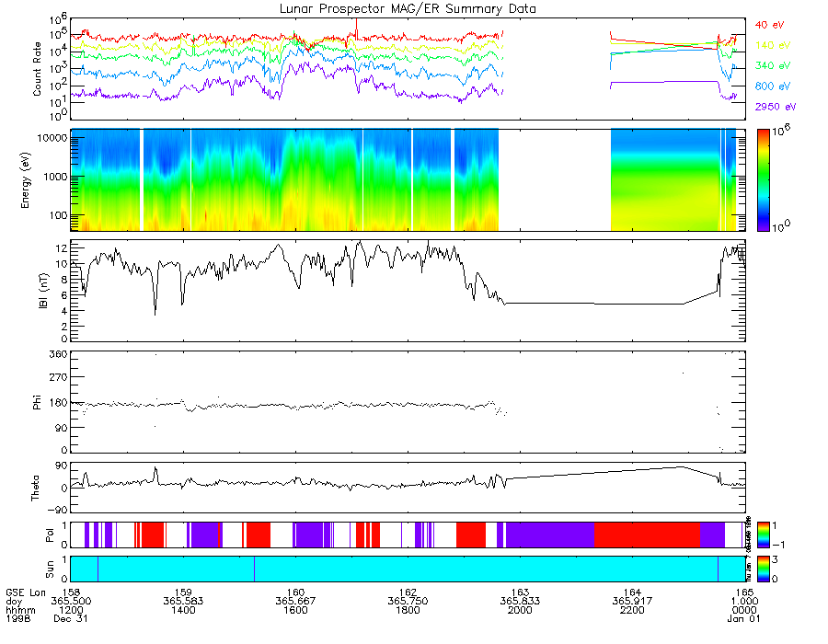Click the "Sun" axis label
The width and height of the screenshot is (828, 644).
(x=50, y=569)
